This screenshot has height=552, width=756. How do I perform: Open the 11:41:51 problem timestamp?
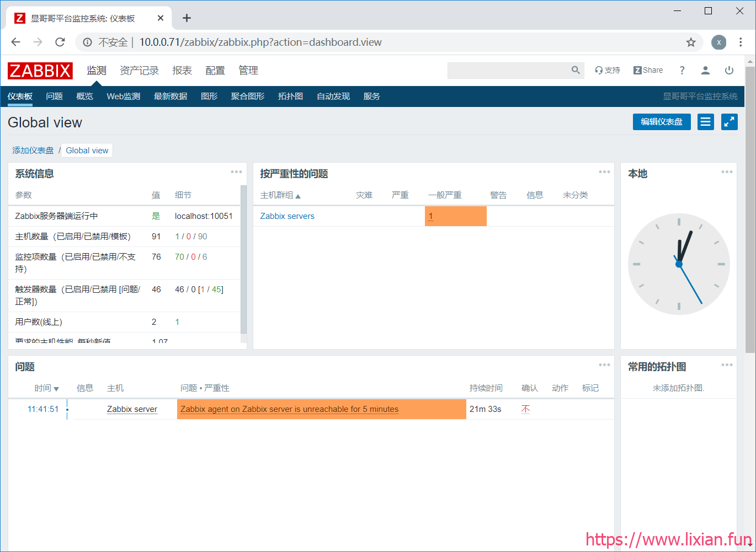[x=43, y=409]
